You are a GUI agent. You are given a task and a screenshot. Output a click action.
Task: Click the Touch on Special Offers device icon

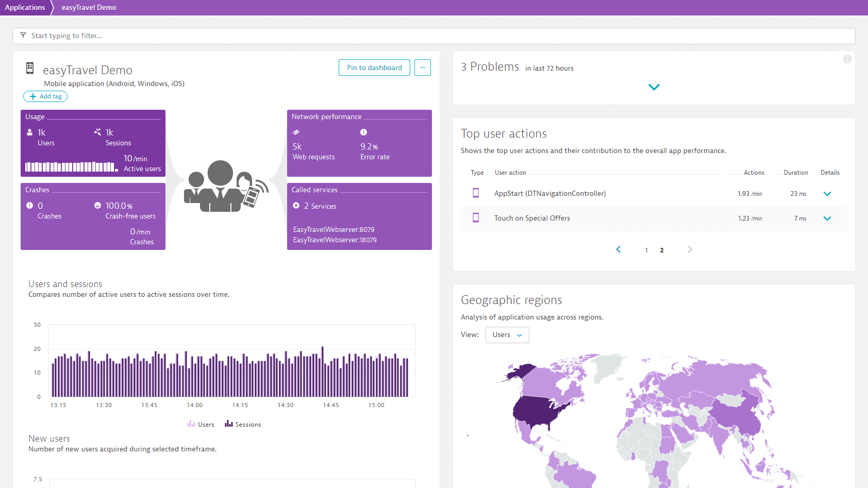476,218
